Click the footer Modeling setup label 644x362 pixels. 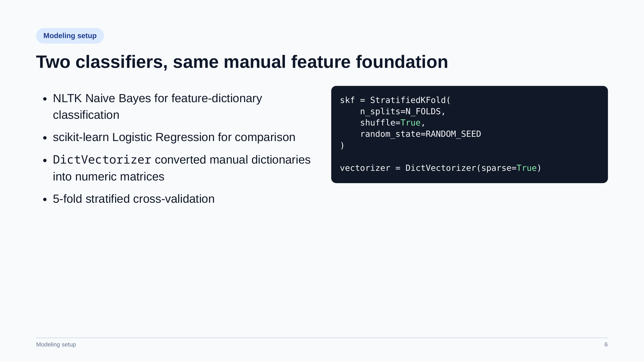point(56,345)
